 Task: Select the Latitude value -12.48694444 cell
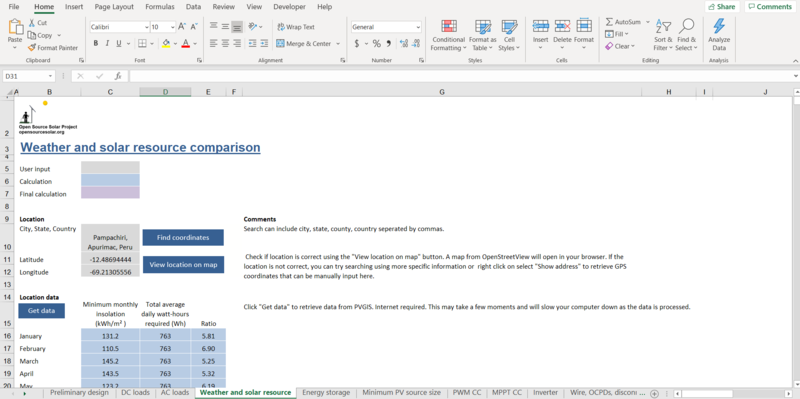[110, 259]
